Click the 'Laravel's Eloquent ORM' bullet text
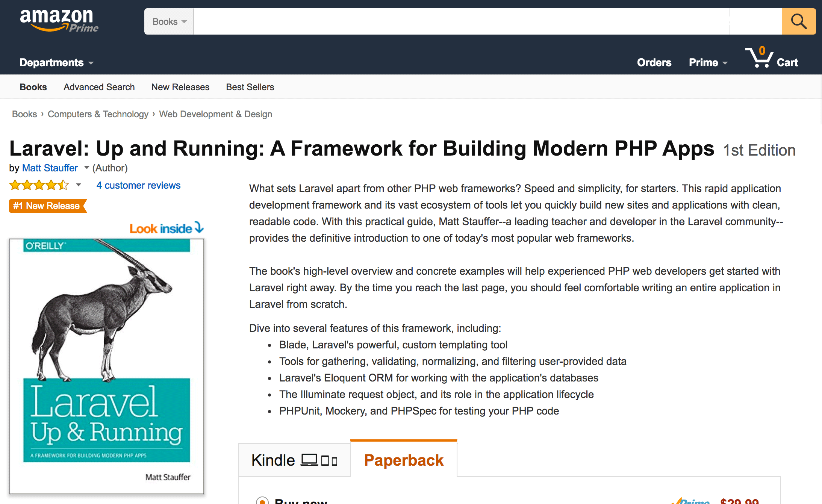 click(439, 378)
